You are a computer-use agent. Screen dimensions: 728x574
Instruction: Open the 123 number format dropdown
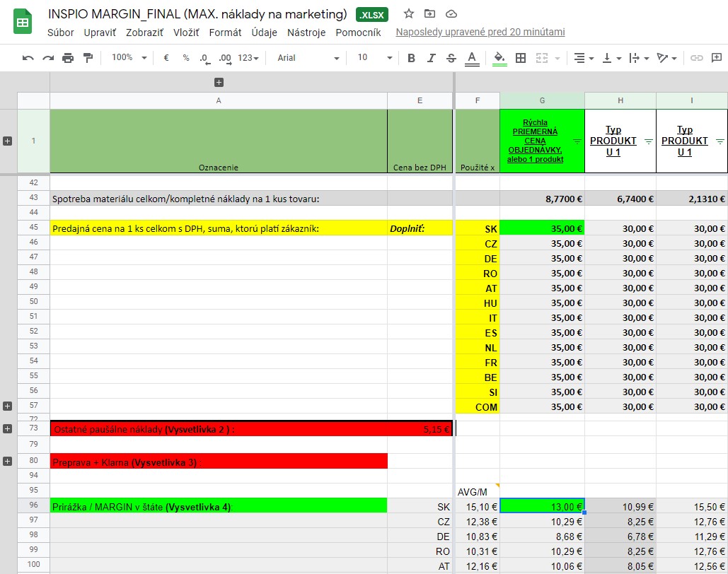coord(248,58)
